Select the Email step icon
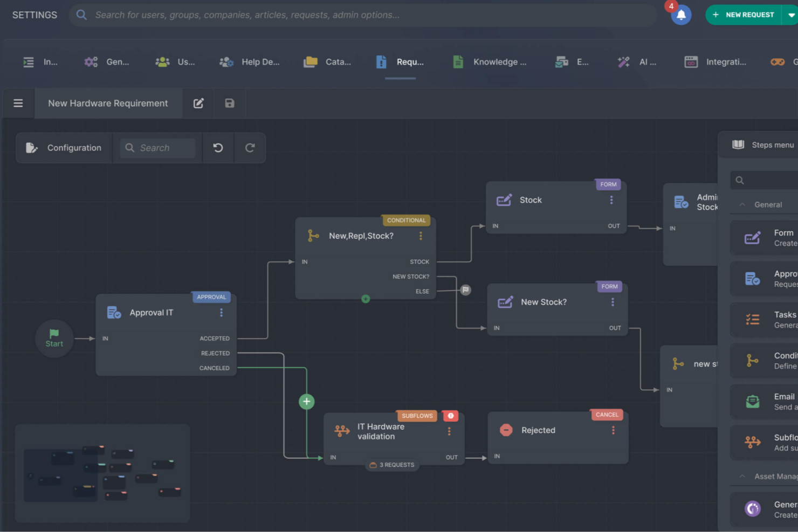The height and width of the screenshot is (532, 798). pos(752,401)
